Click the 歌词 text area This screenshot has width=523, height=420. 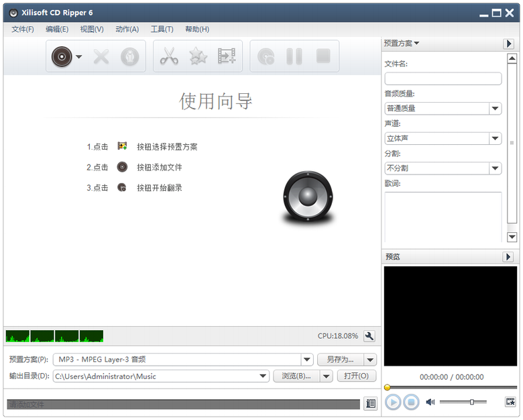443,217
